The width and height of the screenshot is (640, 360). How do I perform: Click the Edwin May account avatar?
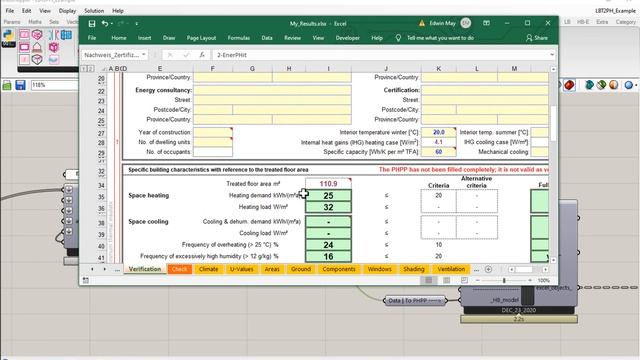(x=466, y=23)
